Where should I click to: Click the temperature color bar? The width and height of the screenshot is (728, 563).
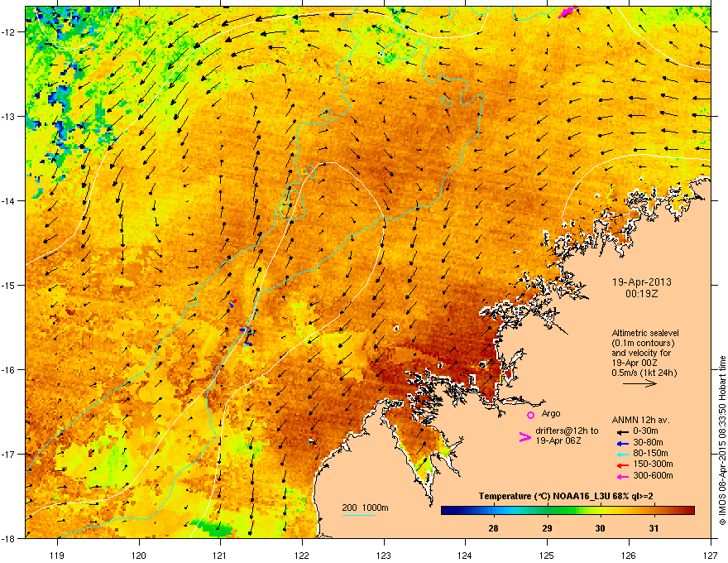[568, 511]
